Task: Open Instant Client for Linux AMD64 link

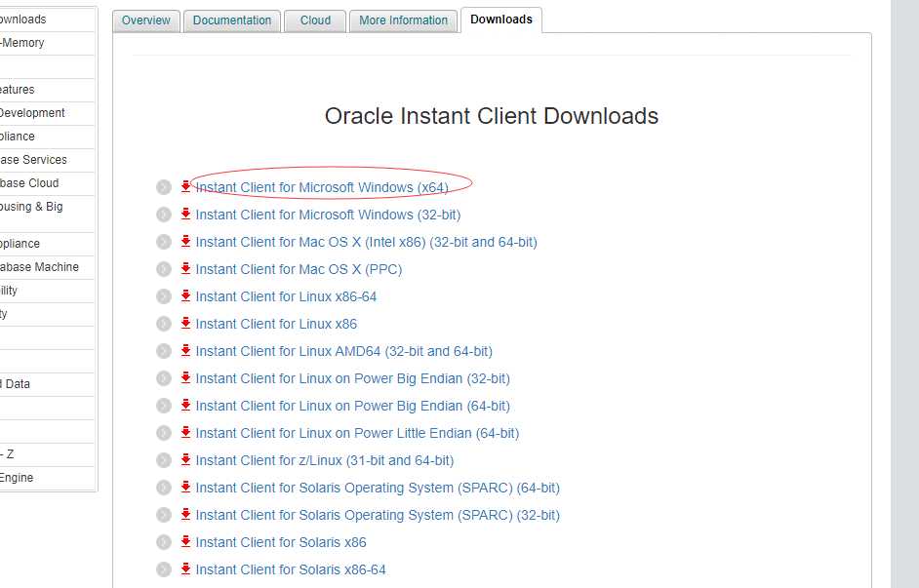Action: [344, 351]
